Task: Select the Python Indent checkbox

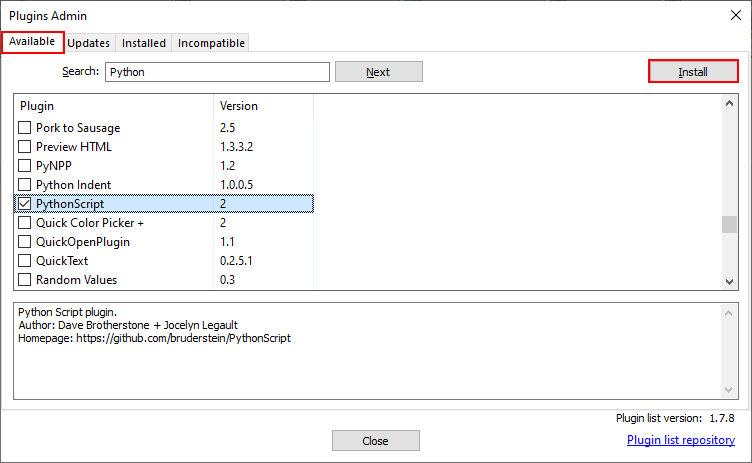Action: (26, 185)
